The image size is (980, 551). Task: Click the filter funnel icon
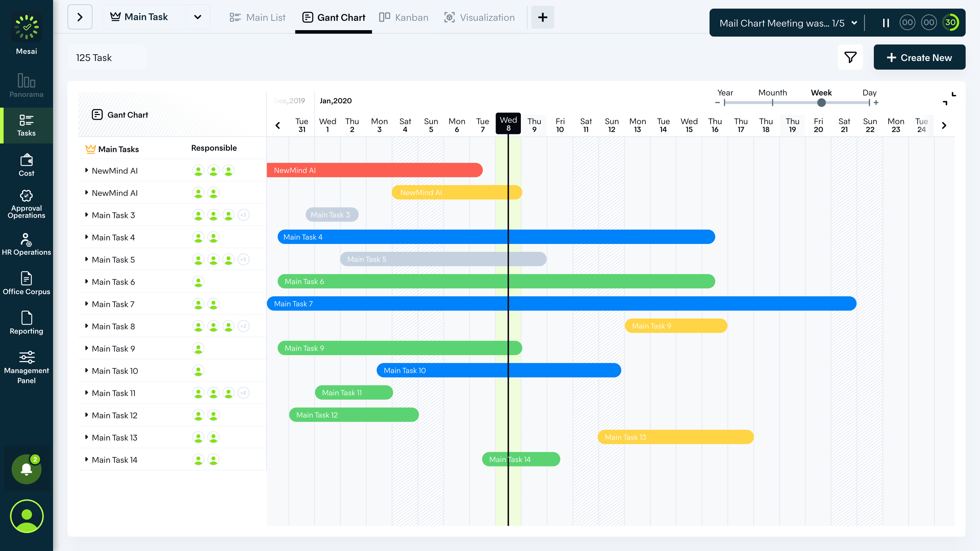(x=850, y=57)
